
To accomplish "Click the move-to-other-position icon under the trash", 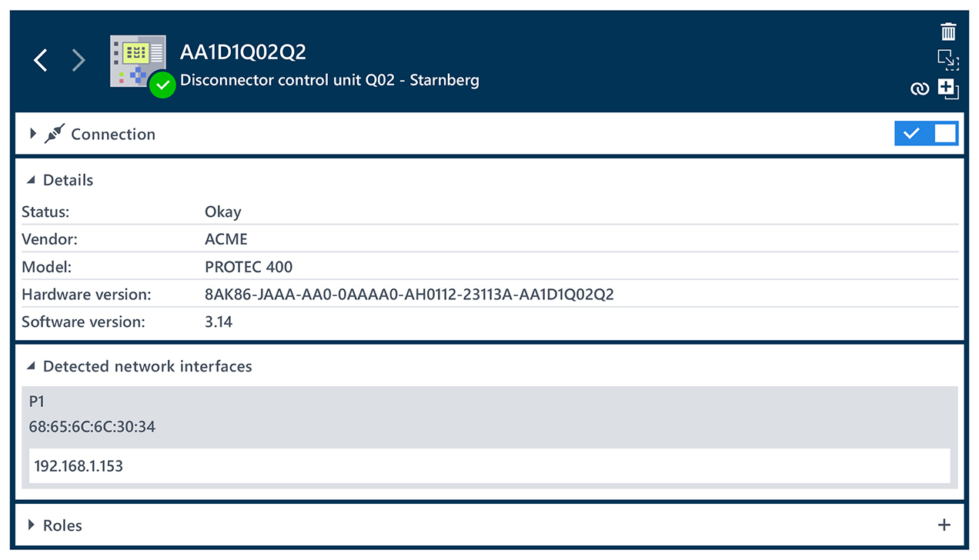I will [x=948, y=59].
